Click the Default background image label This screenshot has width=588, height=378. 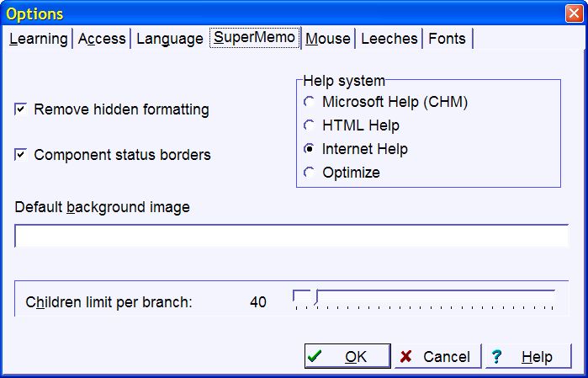[102, 207]
